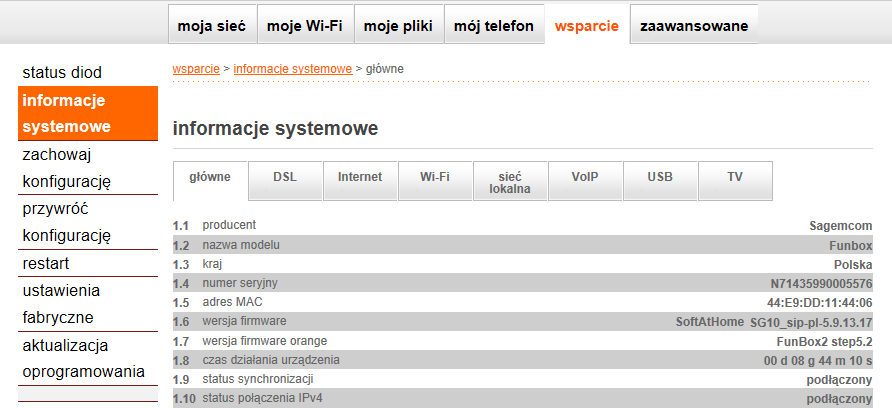Switch to the DSL tab
The image size is (892, 408).
(x=285, y=177)
